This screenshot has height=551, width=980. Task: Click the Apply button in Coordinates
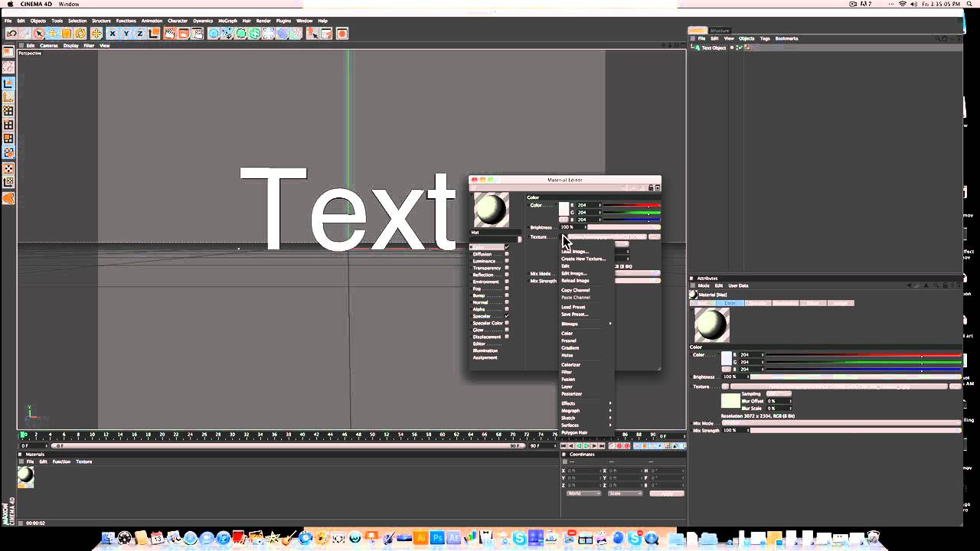click(666, 494)
